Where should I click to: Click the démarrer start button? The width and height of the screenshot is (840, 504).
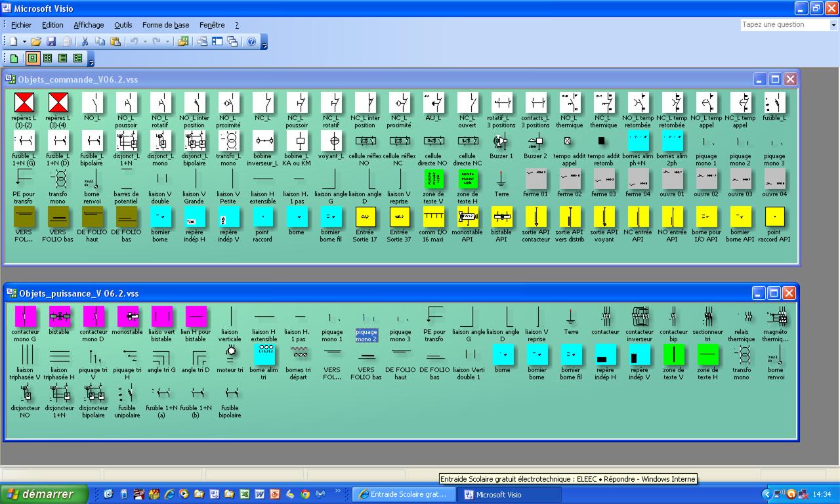pos(44,494)
